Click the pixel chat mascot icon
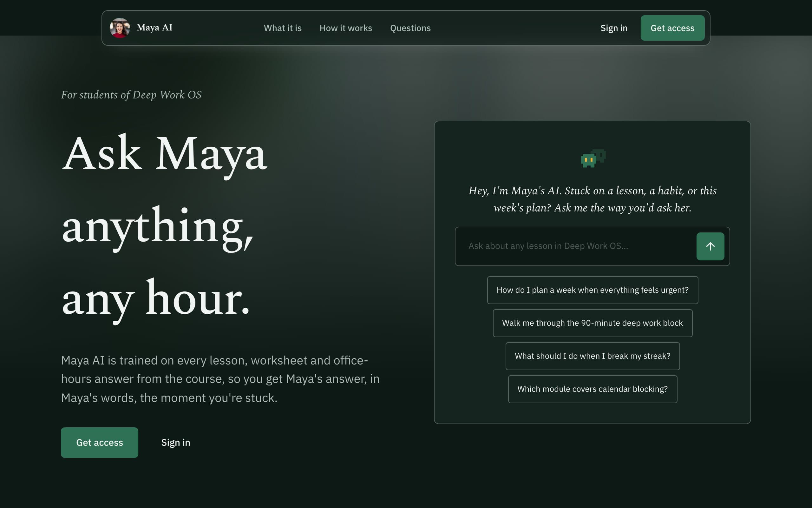Screen dimensions: 812x508 tap(593, 158)
